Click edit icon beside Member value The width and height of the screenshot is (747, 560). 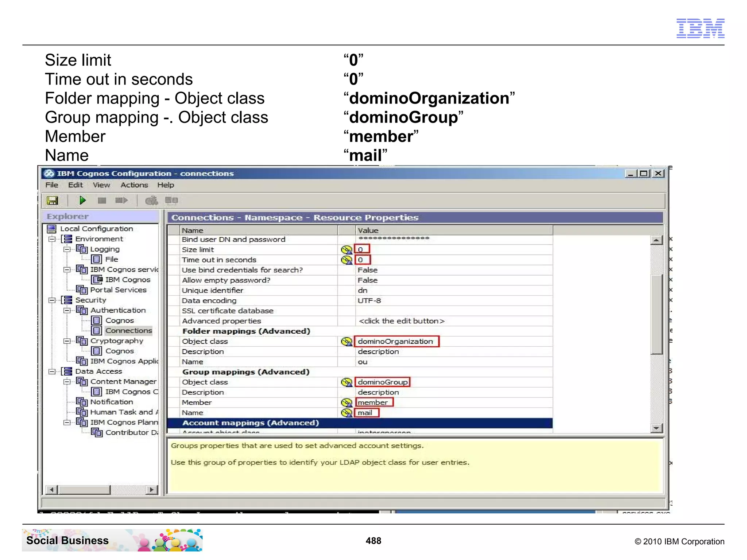pyautogui.click(x=347, y=402)
